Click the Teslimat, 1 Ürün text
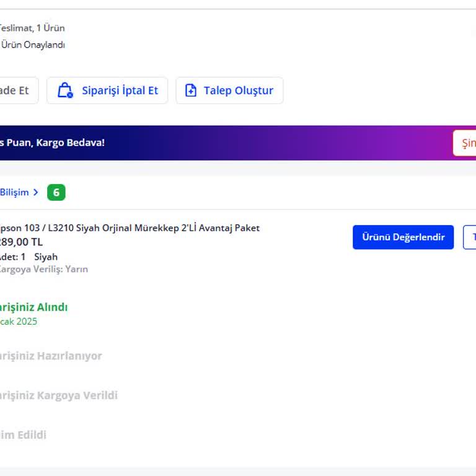 click(32, 28)
